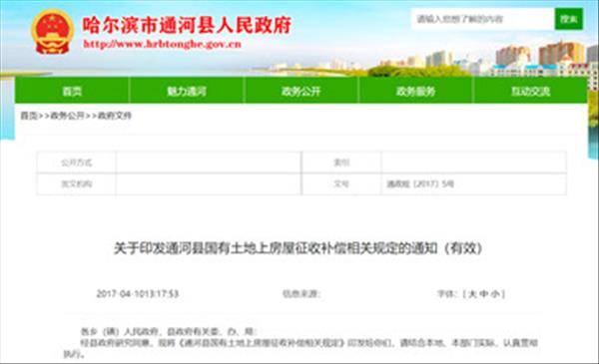
Task: Open the 互动交流 navigation tab
Action: (530, 91)
